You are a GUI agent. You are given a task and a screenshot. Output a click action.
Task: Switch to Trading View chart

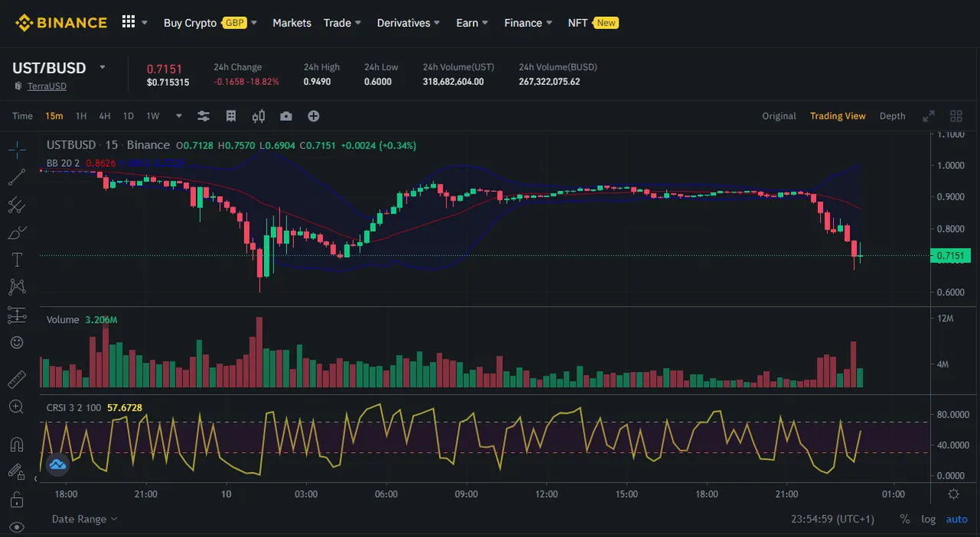[x=838, y=116]
